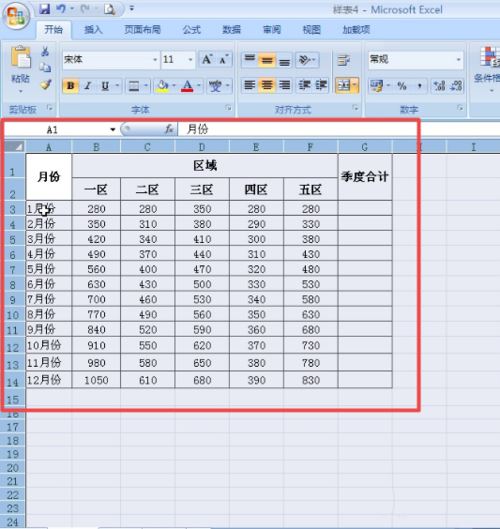Toggle middle vertical alignment
This screenshot has width=500, height=529.
pos(267,60)
